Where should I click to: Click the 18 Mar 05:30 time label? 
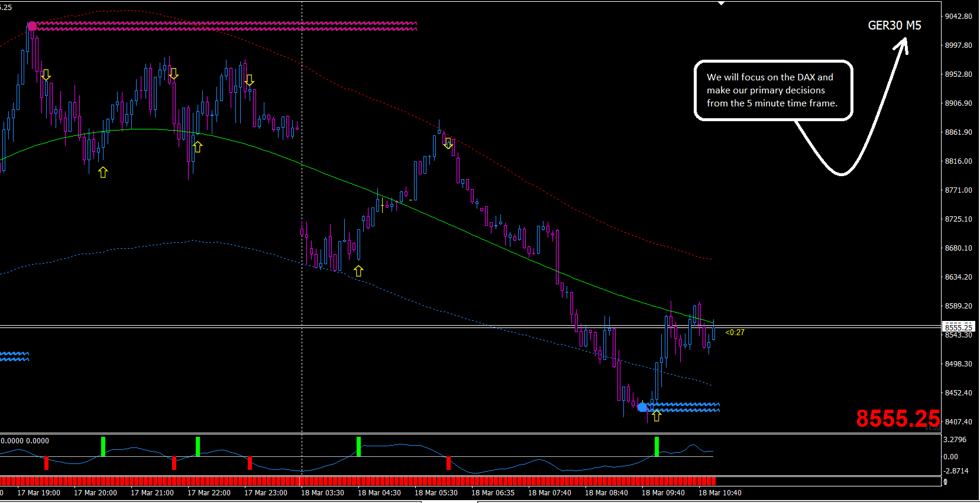tap(436, 493)
